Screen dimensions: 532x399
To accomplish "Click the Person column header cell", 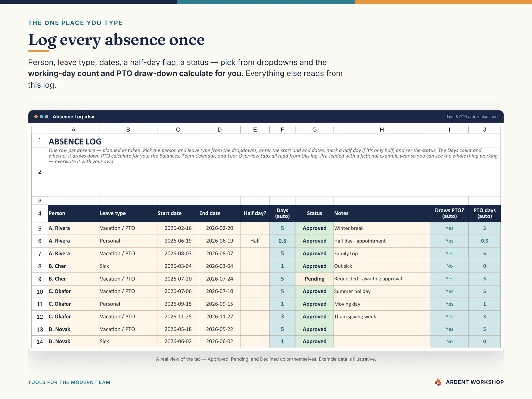I will pos(73,213).
